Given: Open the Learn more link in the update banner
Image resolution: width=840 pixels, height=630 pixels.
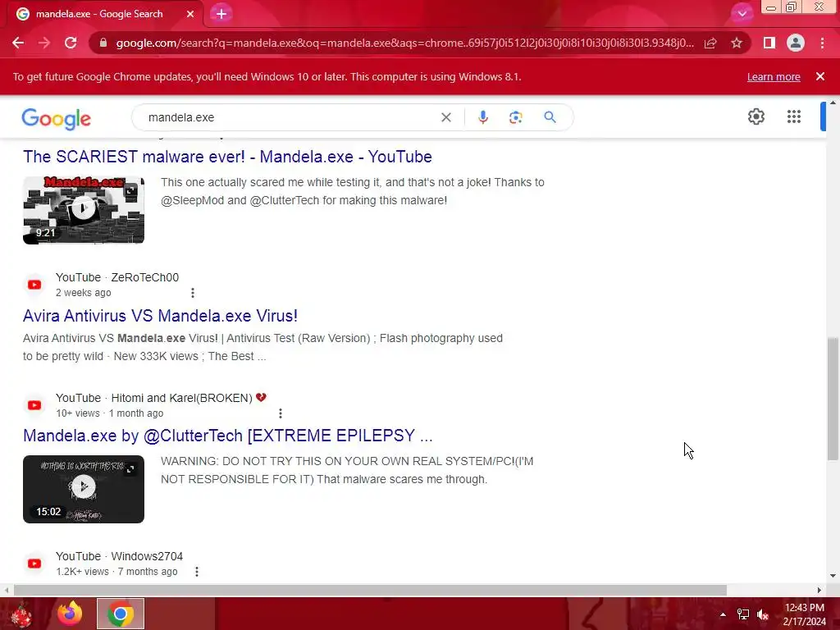Looking at the screenshot, I should pyautogui.click(x=774, y=76).
